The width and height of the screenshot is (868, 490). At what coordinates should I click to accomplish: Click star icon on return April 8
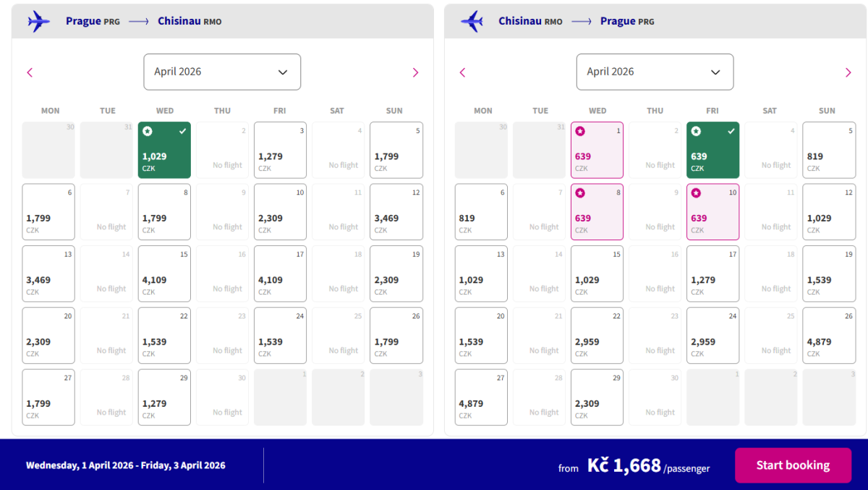[x=580, y=193]
